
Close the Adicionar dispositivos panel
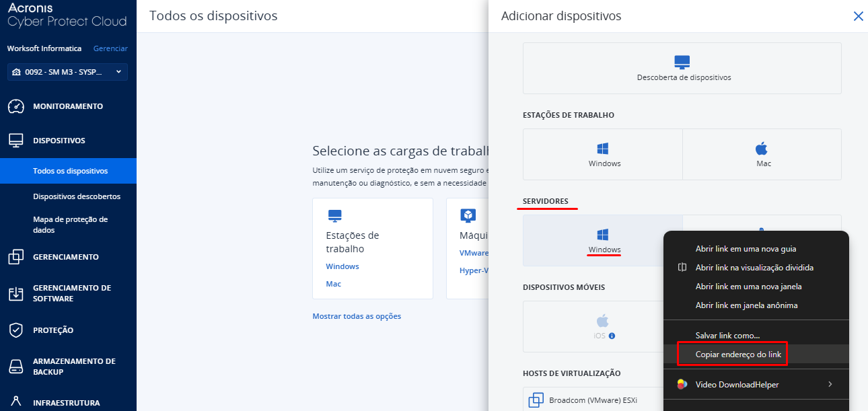[x=858, y=16]
